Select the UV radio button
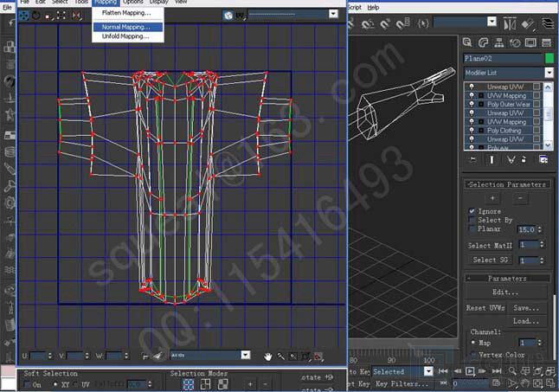This screenshot has width=559, height=392. click(x=76, y=385)
